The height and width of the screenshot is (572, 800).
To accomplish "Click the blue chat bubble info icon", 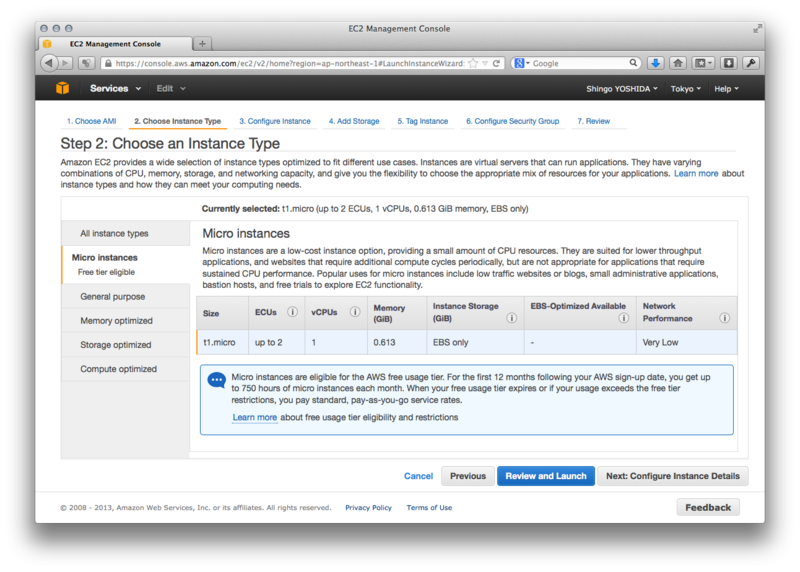I will point(217,380).
